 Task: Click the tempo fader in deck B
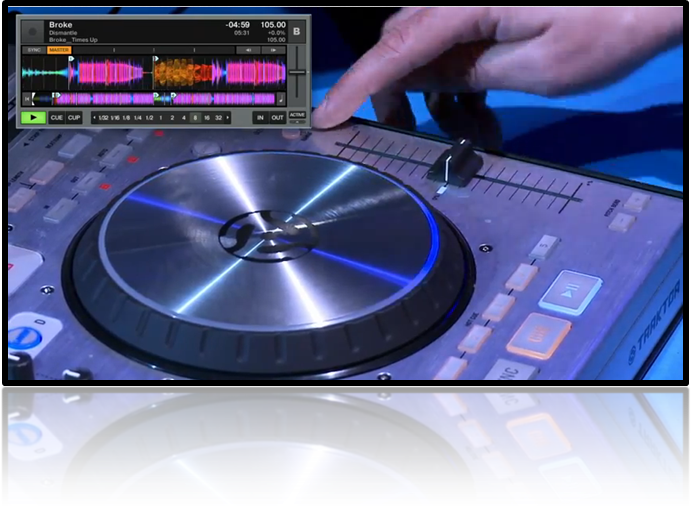click(x=296, y=72)
